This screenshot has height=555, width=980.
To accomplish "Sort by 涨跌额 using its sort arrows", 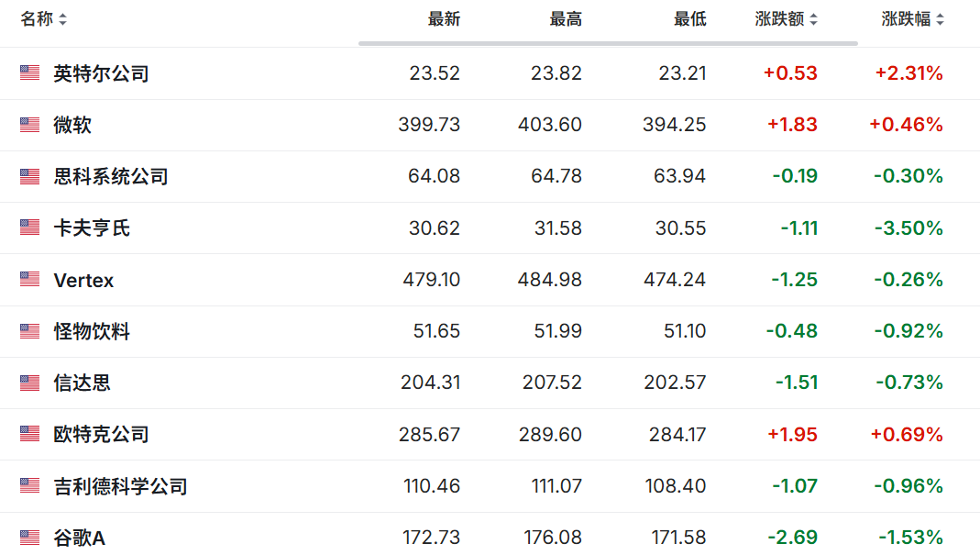I will click(813, 20).
